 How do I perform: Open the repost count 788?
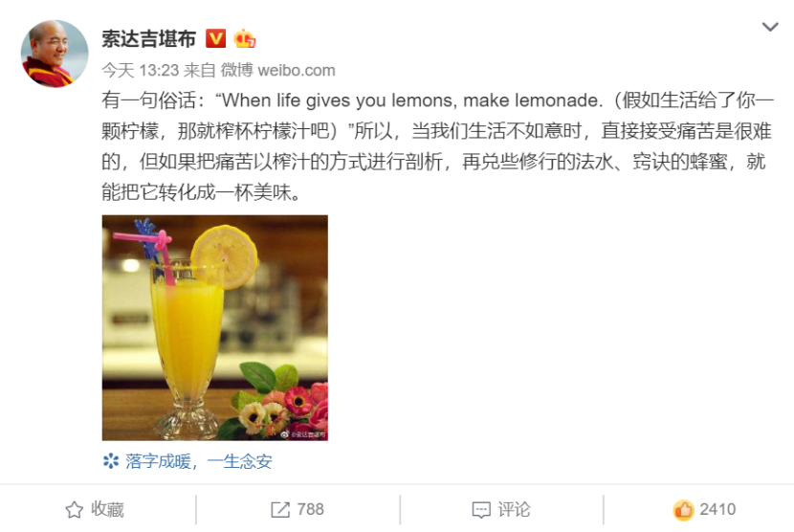tap(310, 509)
